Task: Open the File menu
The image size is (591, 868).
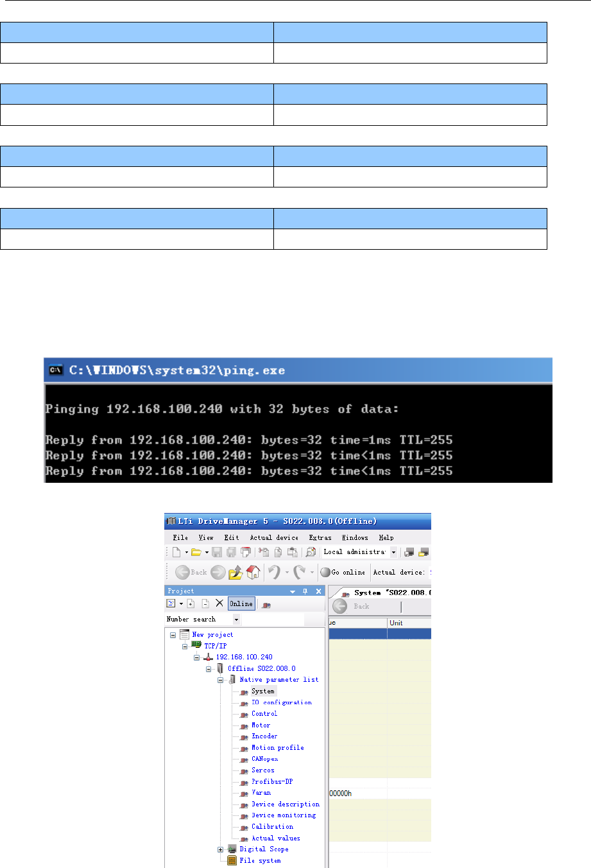Action: point(180,538)
